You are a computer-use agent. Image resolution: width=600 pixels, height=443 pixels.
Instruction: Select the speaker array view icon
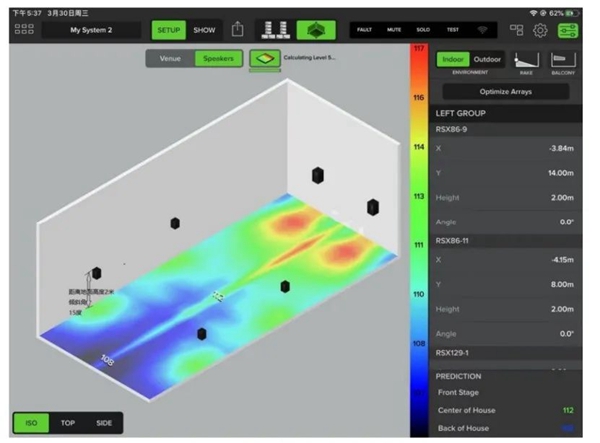tap(277, 30)
